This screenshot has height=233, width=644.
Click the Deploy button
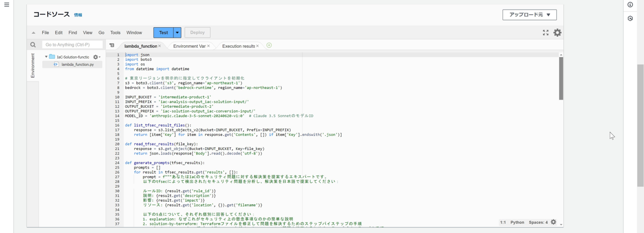pos(197,33)
